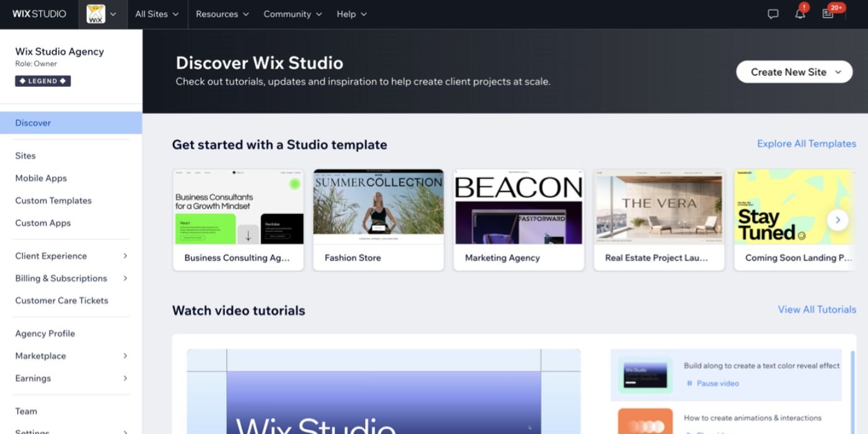The height and width of the screenshot is (434, 868).
Task: Click the Wix Studio logo
Action: [38, 14]
